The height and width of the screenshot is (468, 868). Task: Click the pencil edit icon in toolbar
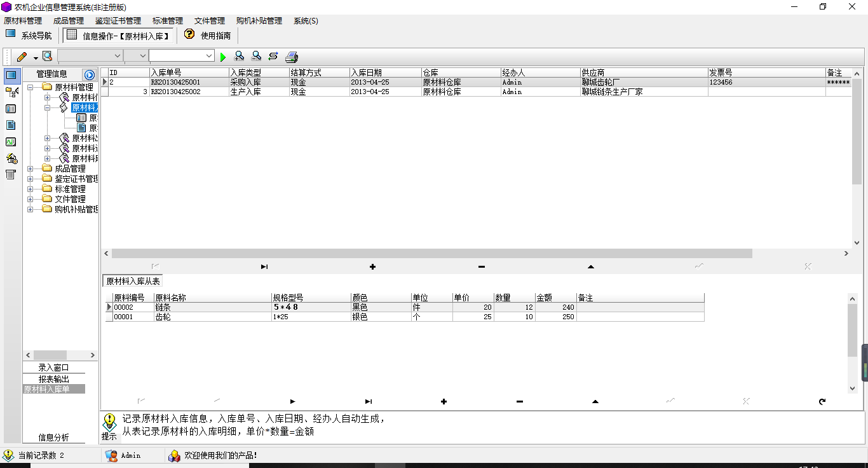point(22,57)
